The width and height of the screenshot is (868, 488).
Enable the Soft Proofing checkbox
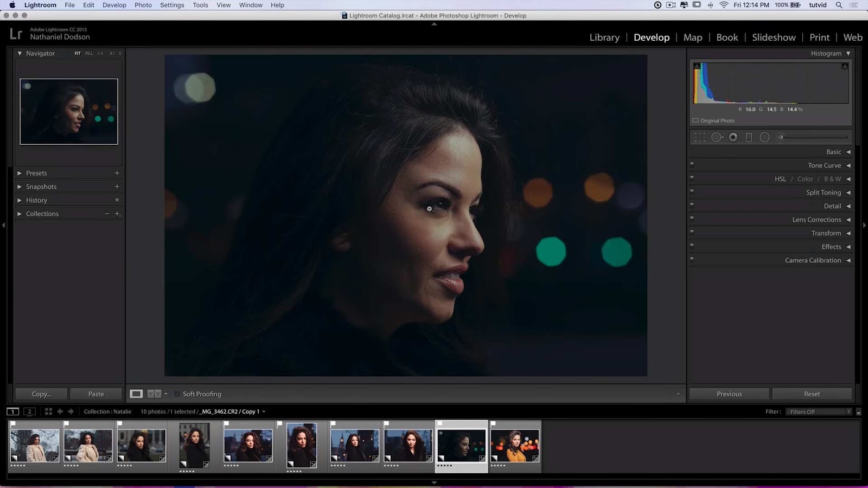click(x=177, y=394)
